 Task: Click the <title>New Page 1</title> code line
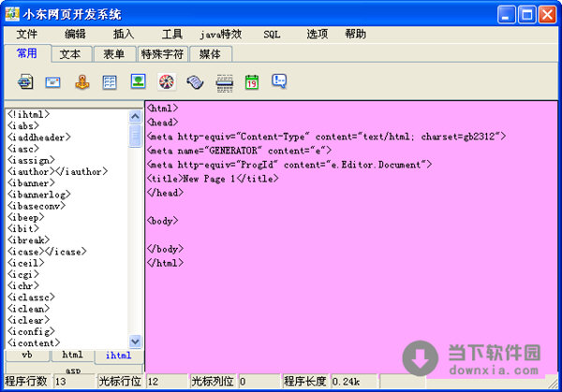click(213, 179)
